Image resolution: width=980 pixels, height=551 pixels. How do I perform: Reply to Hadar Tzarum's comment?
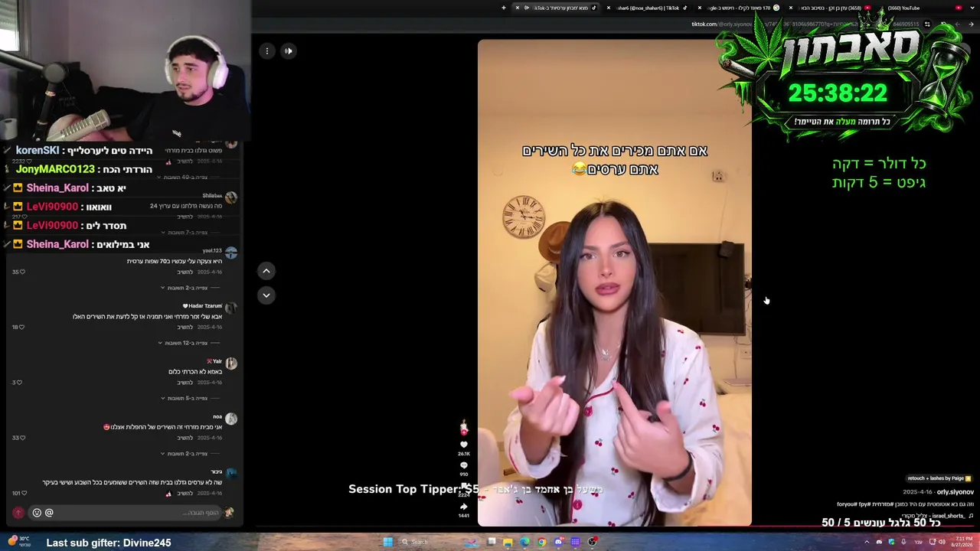click(x=185, y=327)
